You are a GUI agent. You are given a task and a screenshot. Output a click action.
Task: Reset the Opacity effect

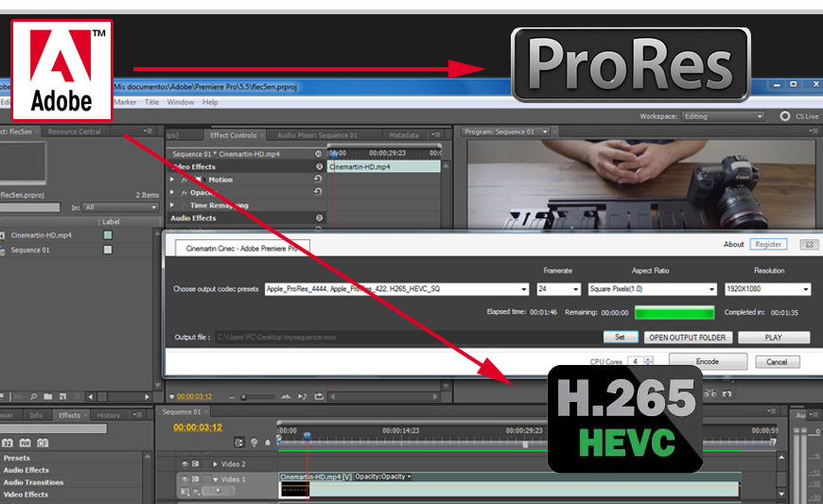318,191
